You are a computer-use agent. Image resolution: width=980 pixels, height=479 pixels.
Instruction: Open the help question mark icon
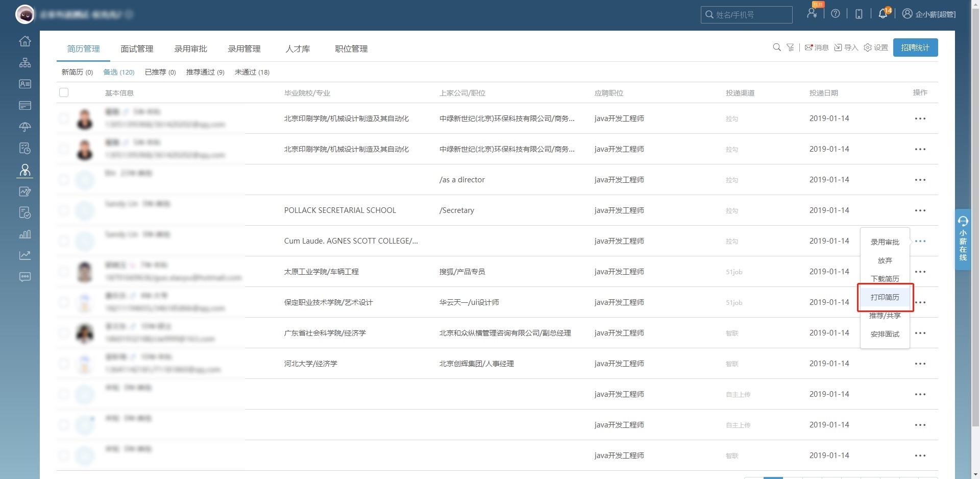[836, 14]
